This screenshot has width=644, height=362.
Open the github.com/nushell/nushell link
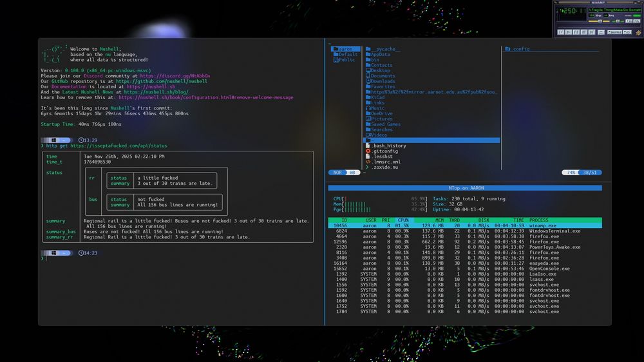click(x=162, y=81)
